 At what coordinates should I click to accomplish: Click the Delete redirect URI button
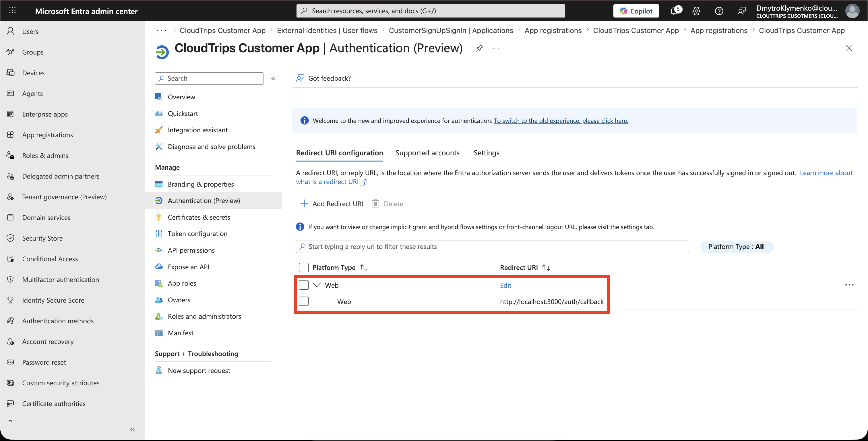tap(387, 203)
